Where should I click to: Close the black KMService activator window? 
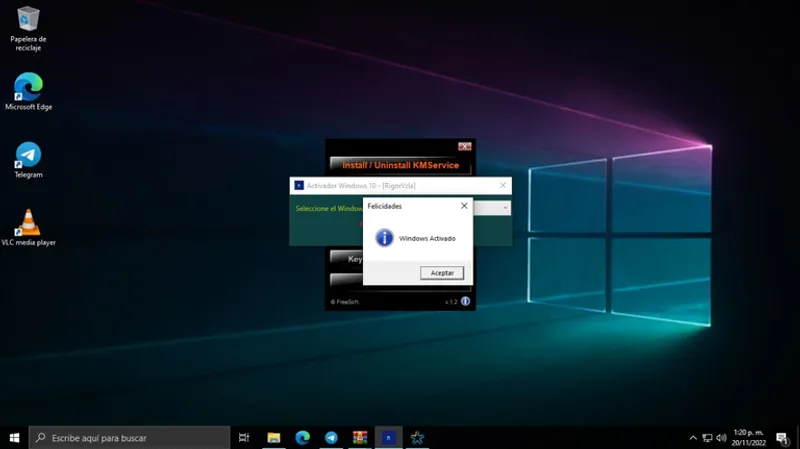pyautogui.click(x=464, y=146)
